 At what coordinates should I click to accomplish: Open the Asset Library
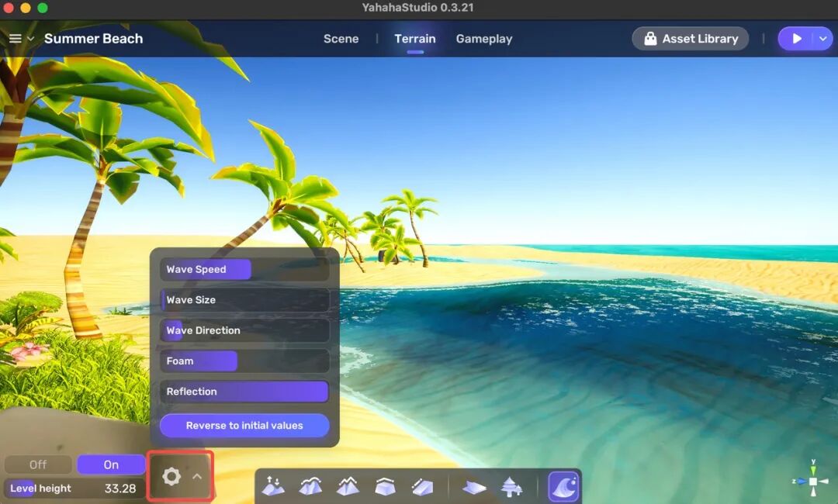690,39
